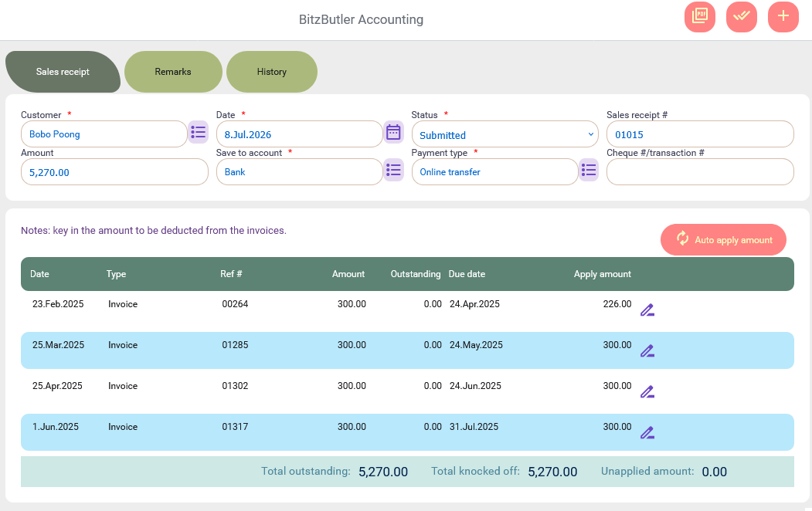Click the notes text about deducting invoices
Image resolution: width=812 pixels, height=511 pixels.
click(153, 231)
